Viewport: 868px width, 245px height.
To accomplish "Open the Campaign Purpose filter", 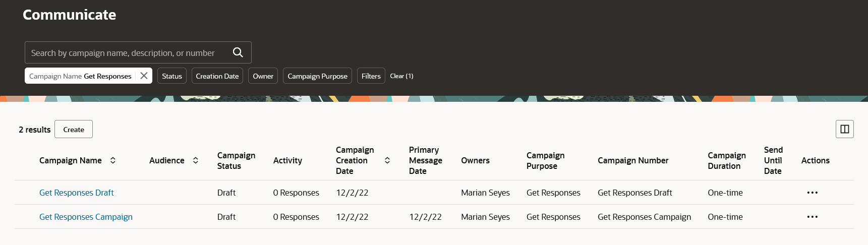I will [317, 76].
